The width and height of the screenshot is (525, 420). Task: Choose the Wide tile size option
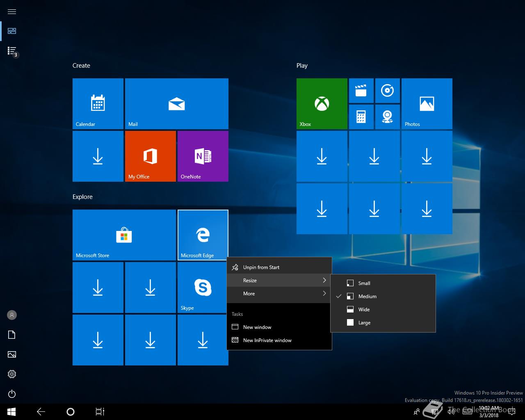pos(383,309)
